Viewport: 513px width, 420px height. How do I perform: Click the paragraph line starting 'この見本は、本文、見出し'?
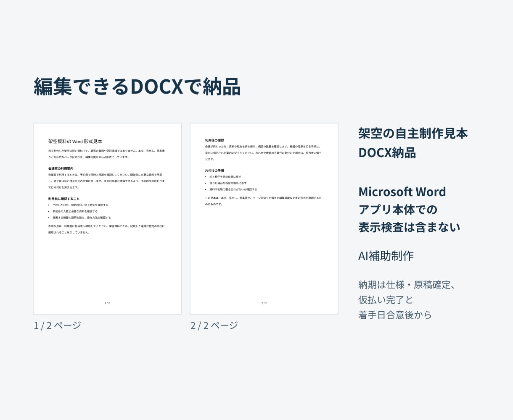click(263, 198)
